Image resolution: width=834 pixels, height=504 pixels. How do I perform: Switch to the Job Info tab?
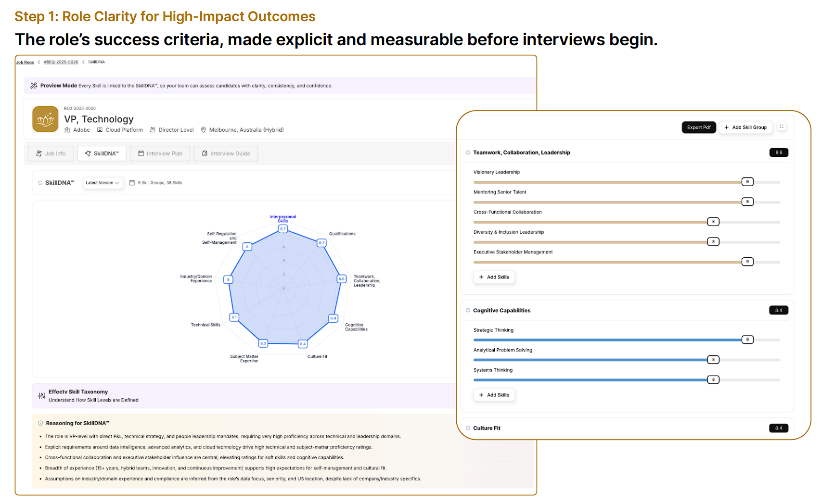click(x=51, y=153)
